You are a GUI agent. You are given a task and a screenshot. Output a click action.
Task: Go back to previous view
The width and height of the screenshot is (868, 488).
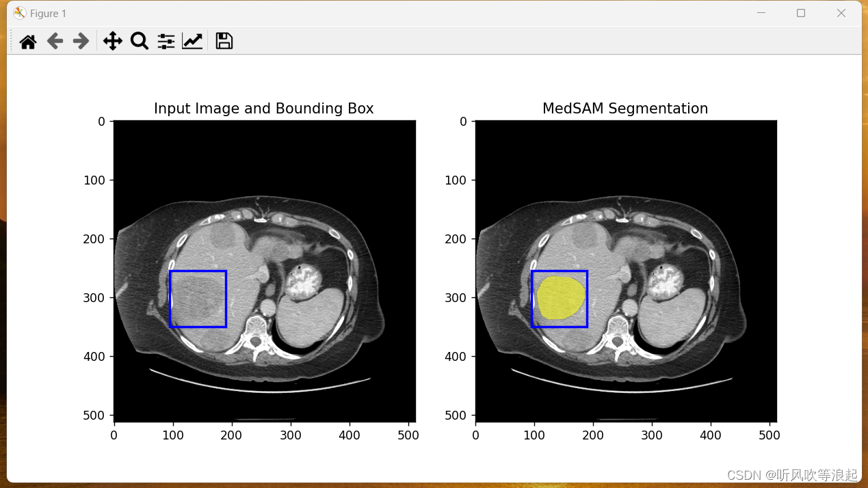coord(55,42)
